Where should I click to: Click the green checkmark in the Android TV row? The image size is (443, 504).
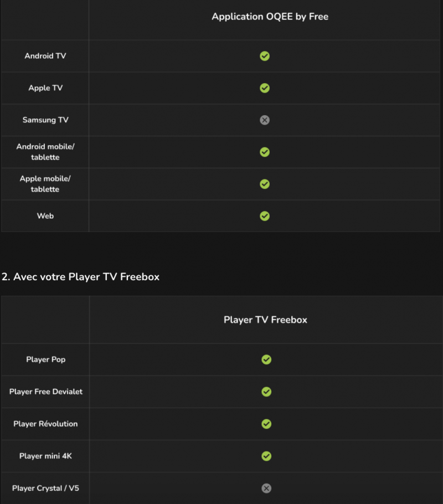point(265,56)
